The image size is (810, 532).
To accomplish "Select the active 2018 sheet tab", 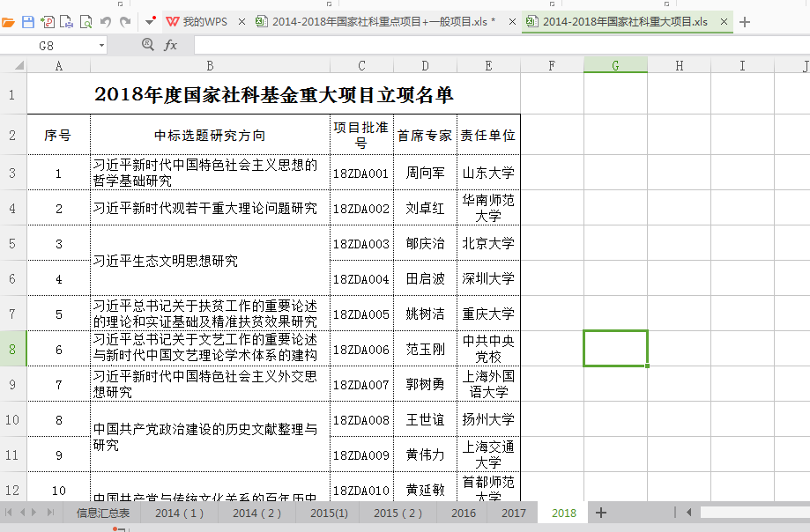I will 563,513.
